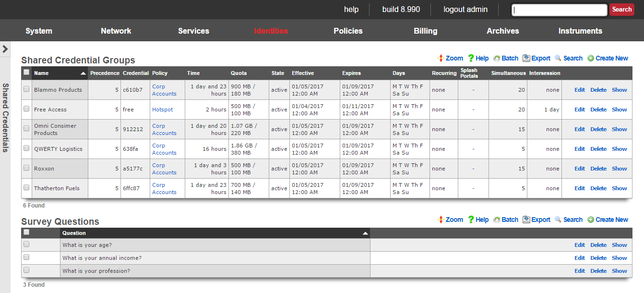The height and width of the screenshot is (293, 644).
Task: Click Create New icon for Survey Questions
Action: [x=590, y=220]
